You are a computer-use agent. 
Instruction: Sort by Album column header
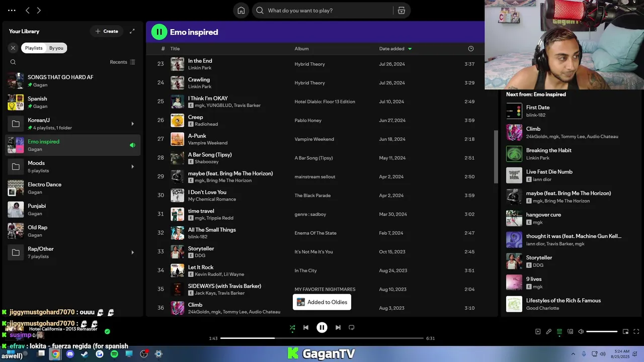pyautogui.click(x=301, y=49)
